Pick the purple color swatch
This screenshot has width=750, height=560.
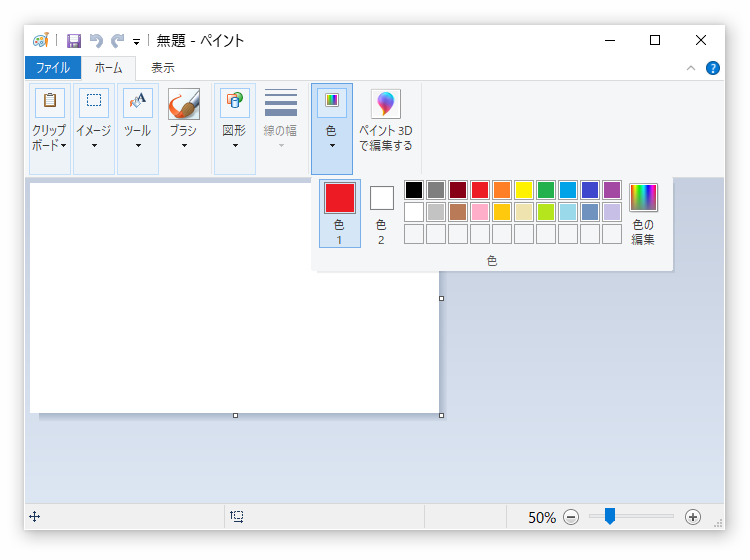612,190
